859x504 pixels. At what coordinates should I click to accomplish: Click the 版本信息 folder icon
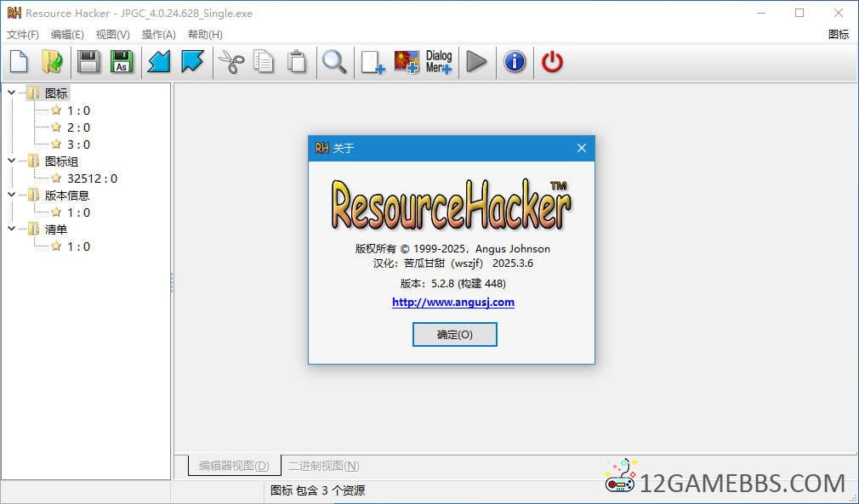[x=33, y=195]
